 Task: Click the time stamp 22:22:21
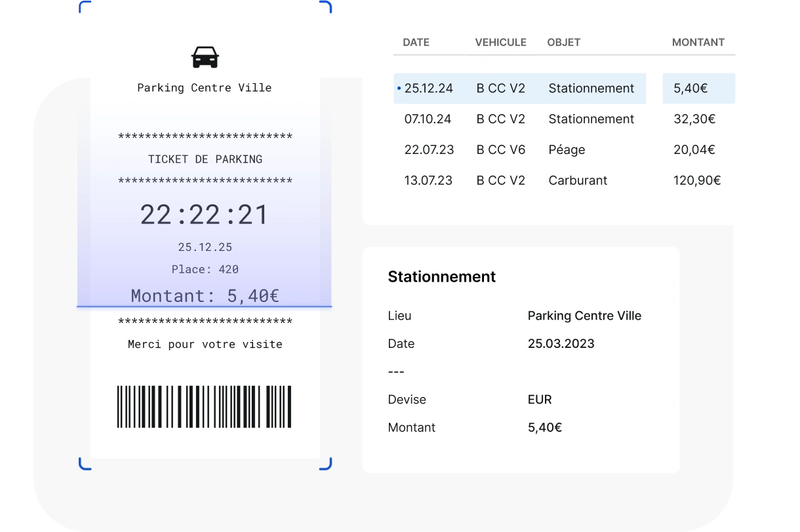click(204, 214)
